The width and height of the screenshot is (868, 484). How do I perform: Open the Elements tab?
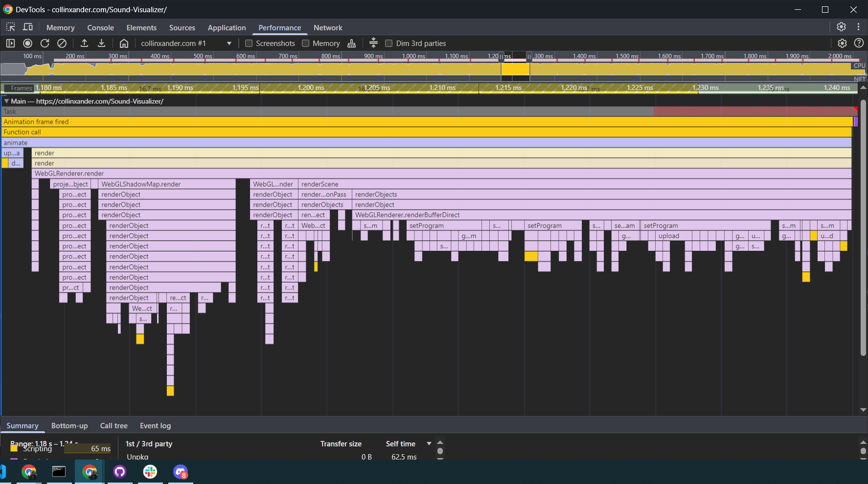pyautogui.click(x=141, y=28)
